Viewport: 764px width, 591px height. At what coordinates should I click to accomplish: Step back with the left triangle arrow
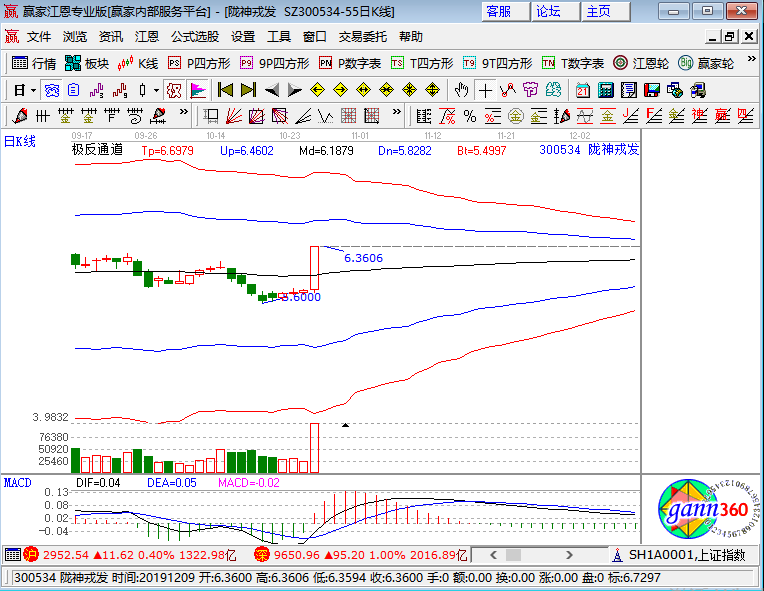271,90
